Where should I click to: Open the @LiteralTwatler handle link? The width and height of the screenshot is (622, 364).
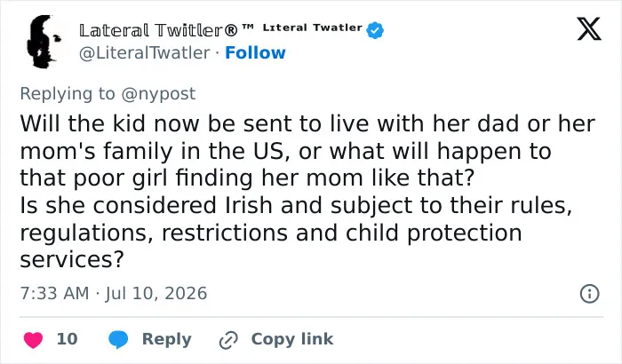coord(144,52)
